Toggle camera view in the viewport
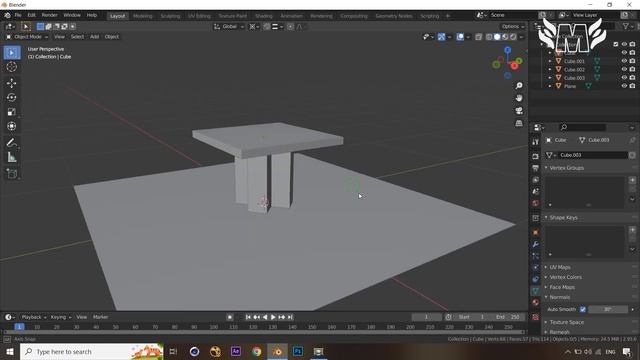640x360 pixels. [x=519, y=111]
